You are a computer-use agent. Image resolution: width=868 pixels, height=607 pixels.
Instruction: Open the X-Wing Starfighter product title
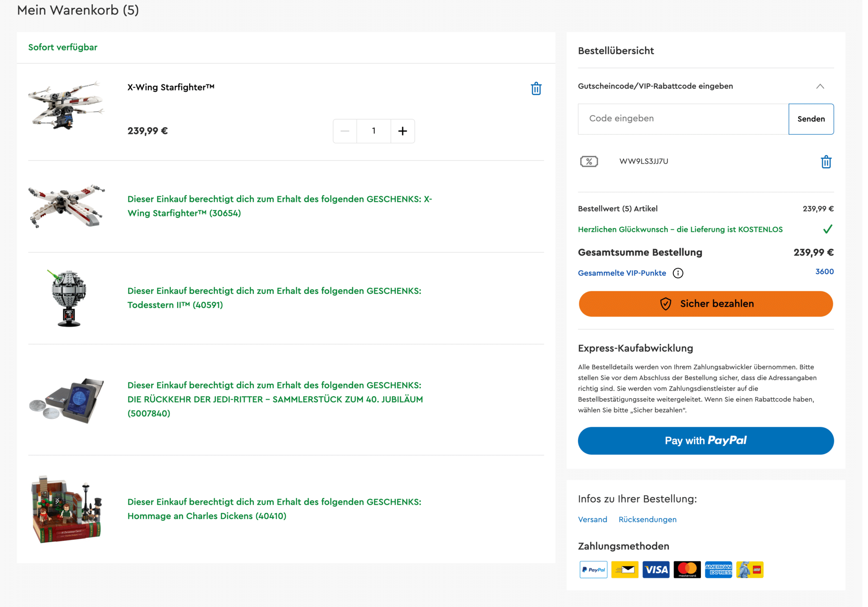[x=171, y=87]
